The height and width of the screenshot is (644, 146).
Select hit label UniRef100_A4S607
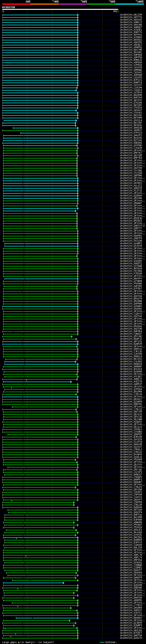coord(131,110)
